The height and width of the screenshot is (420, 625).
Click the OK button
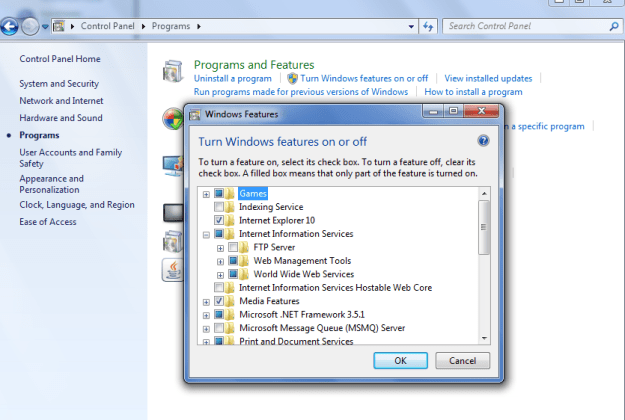click(x=400, y=360)
